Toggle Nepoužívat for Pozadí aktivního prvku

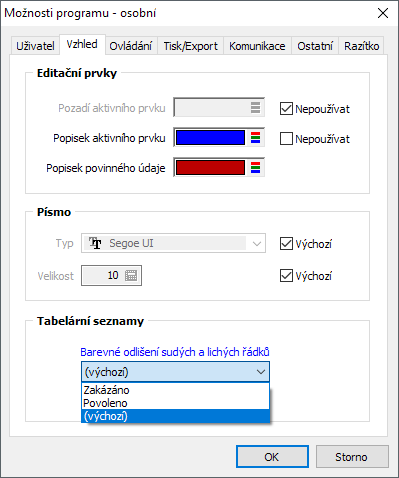point(286,109)
